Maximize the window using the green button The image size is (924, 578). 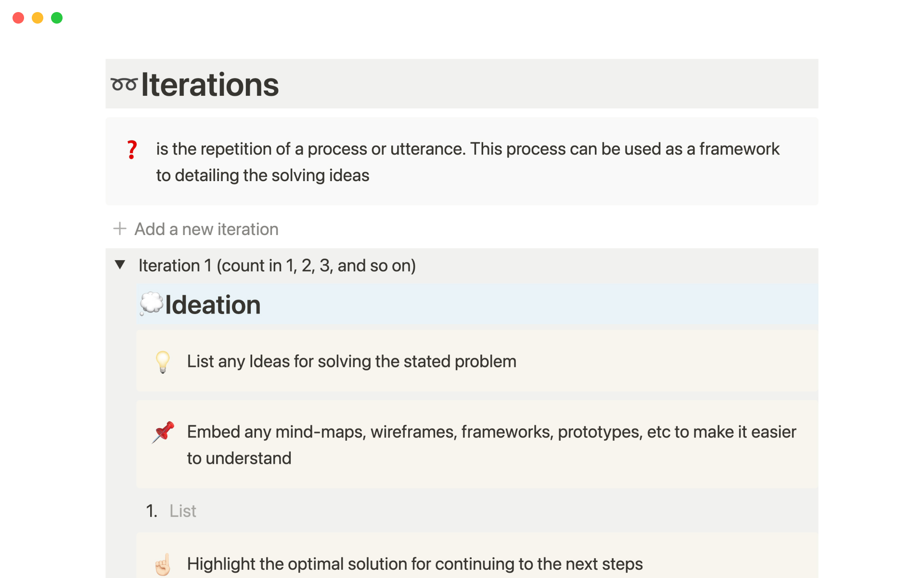pyautogui.click(x=57, y=18)
